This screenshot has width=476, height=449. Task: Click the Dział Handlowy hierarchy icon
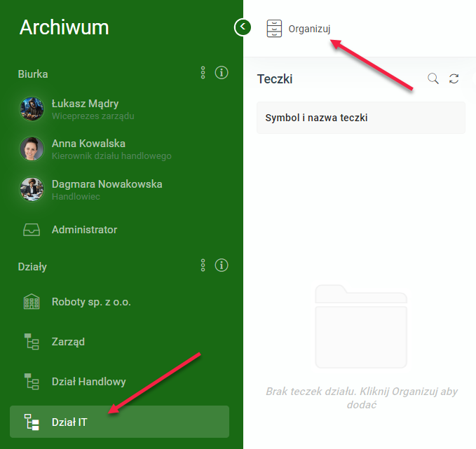pos(32,382)
